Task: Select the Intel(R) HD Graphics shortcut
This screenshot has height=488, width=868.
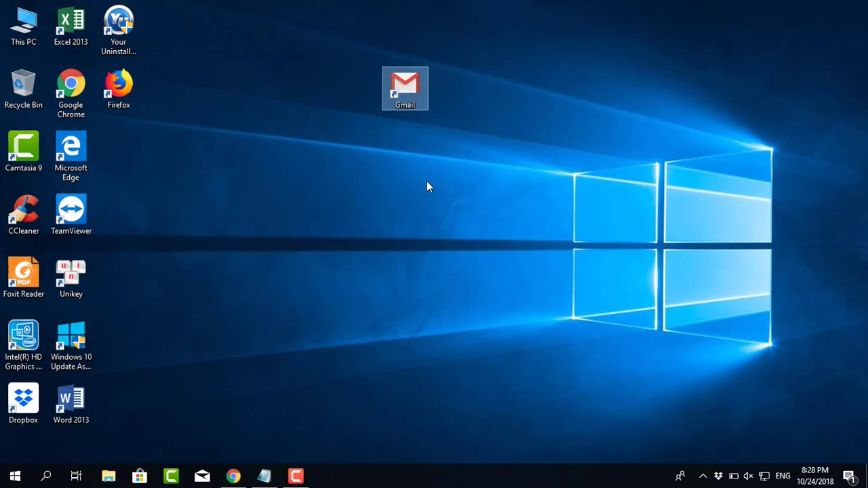Action: coord(24,346)
